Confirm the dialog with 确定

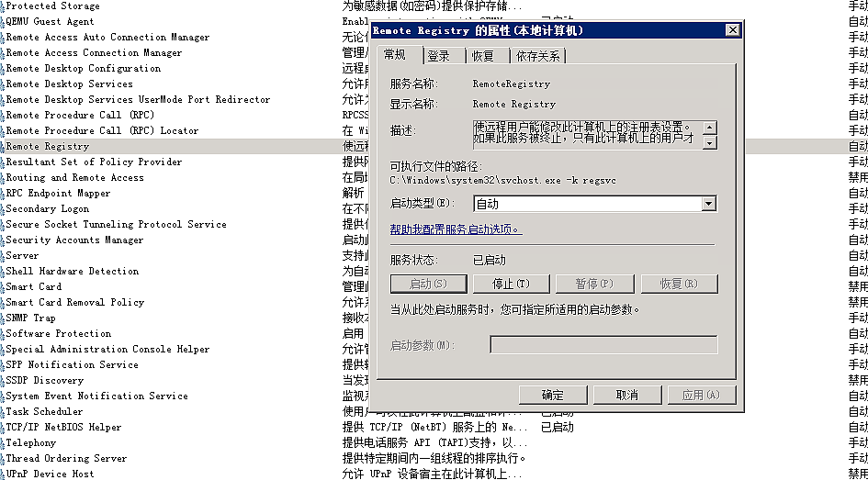tap(553, 396)
